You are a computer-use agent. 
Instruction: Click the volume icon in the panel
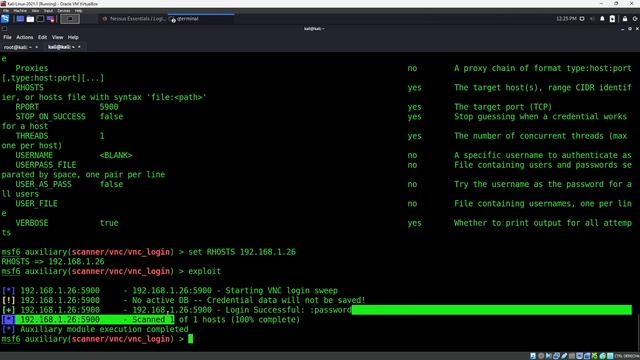point(592,19)
